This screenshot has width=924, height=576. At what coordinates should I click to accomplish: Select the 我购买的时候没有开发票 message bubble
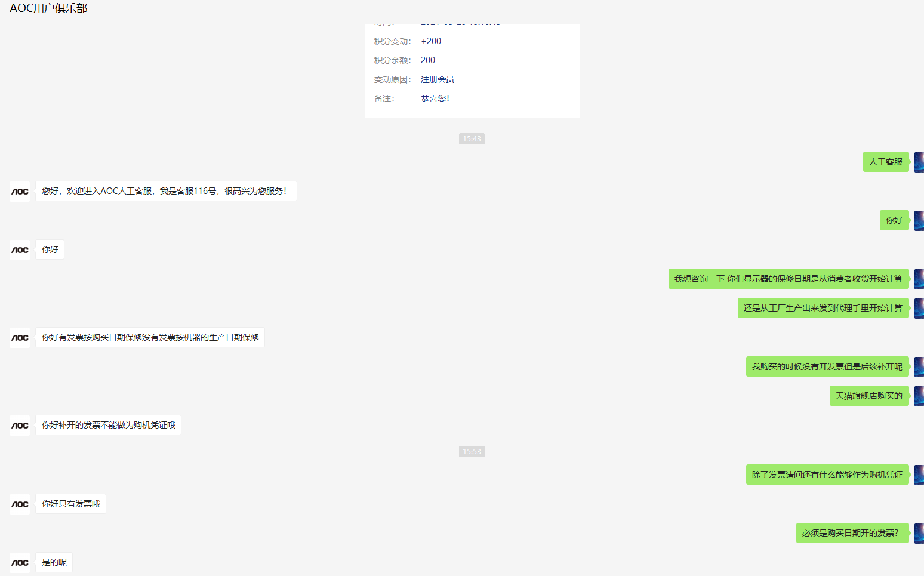[x=827, y=366]
